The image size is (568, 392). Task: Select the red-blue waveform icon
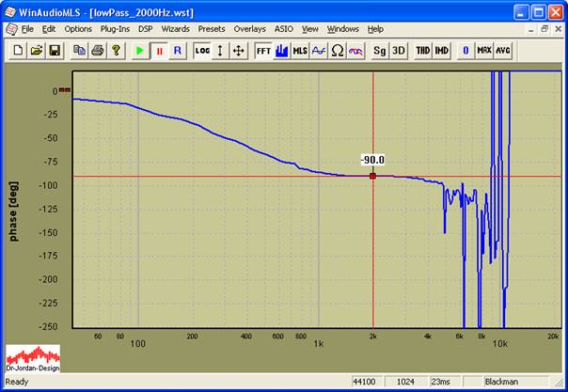pyautogui.click(x=355, y=51)
